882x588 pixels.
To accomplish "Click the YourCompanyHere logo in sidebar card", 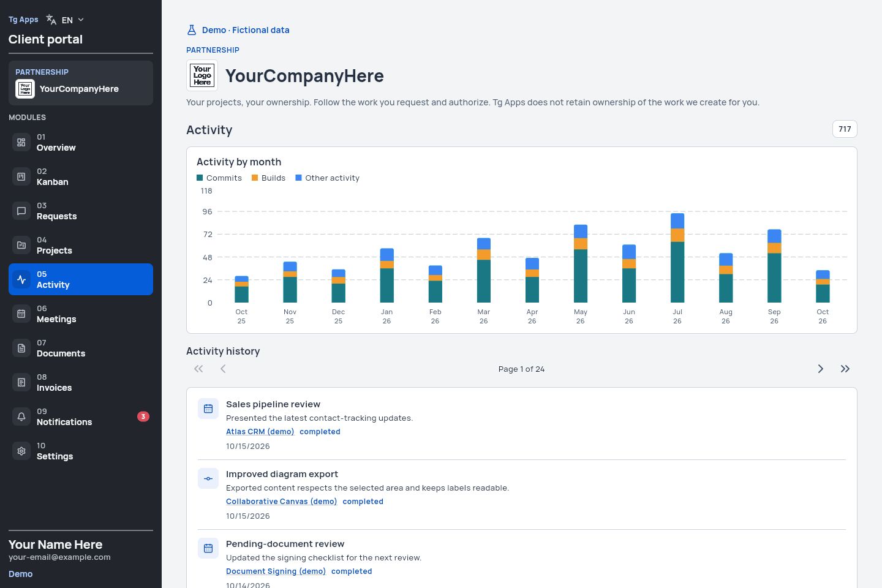I will [25, 89].
